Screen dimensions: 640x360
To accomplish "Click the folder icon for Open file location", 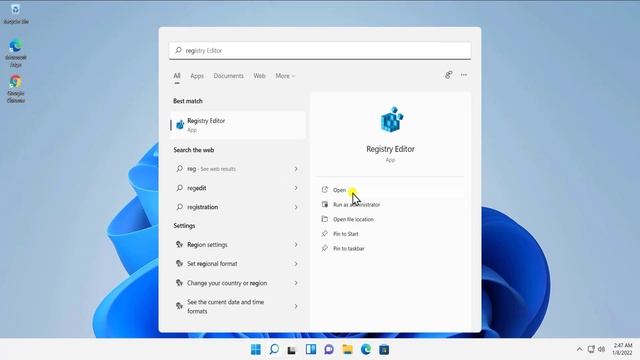I will [324, 219].
